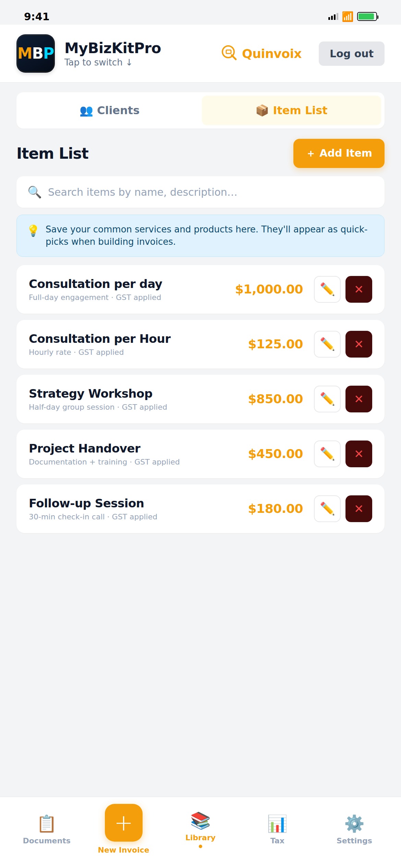Image resolution: width=401 pixels, height=868 pixels.
Task: Edit the Strategy Workshop item
Action: pyautogui.click(x=327, y=399)
